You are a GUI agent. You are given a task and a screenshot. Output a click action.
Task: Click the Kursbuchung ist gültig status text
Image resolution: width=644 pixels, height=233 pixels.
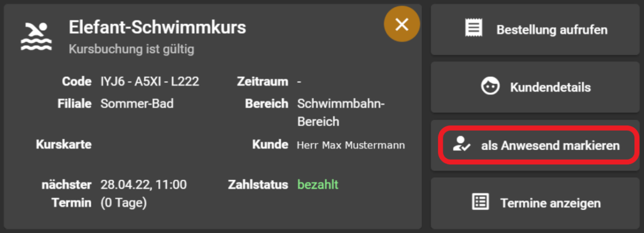point(131,49)
